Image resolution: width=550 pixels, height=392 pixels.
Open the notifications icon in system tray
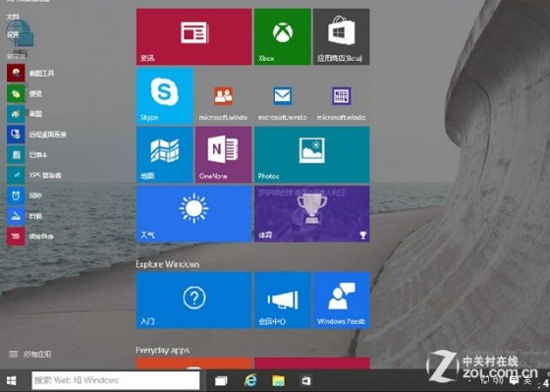[515, 380]
